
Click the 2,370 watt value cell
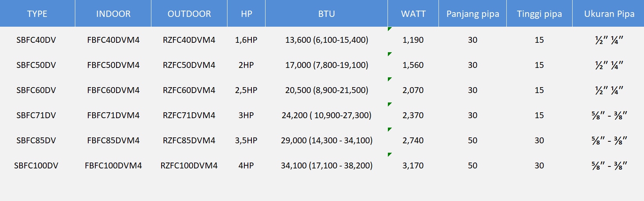[413, 115]
